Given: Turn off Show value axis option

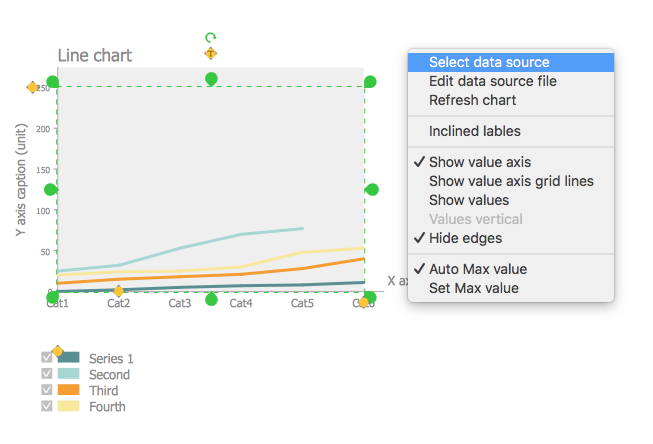Looking at the screenshot, I should point(480,162).
